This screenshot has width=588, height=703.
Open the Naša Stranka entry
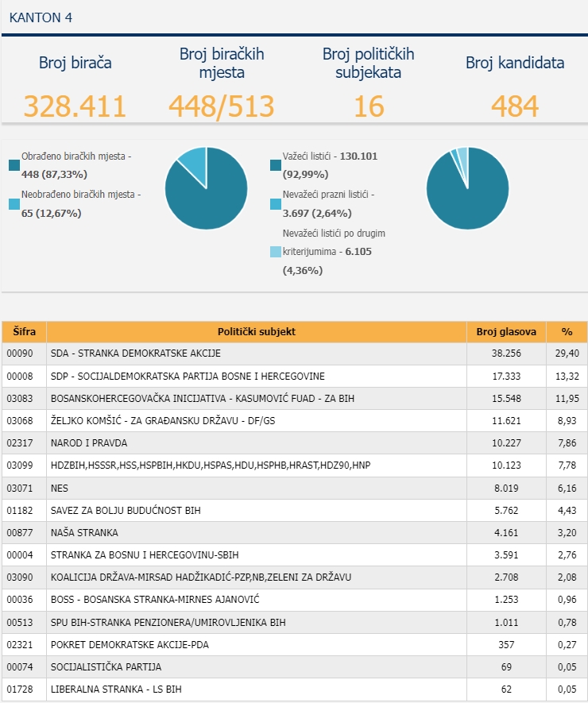[84, 532]
